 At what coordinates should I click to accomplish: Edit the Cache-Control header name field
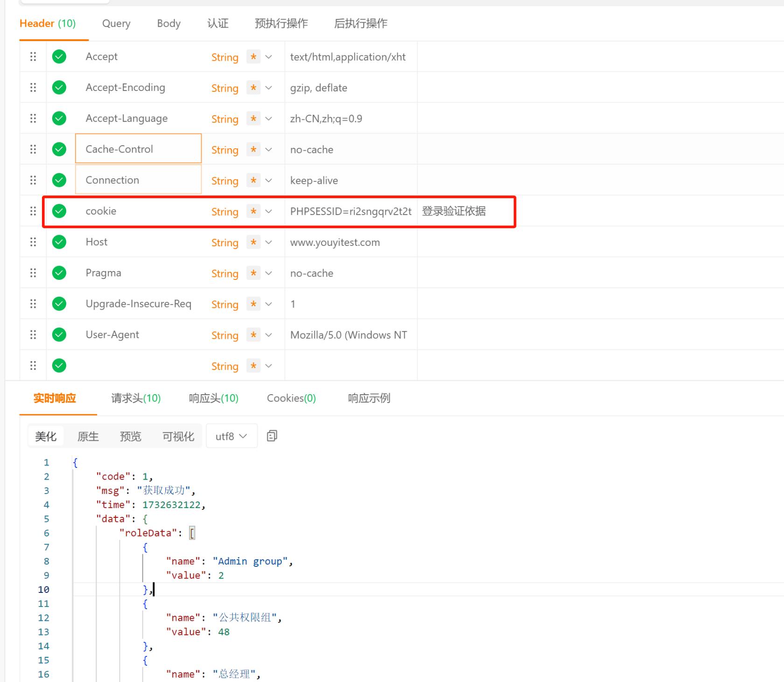pyautogui.click(x=139, y=149)
